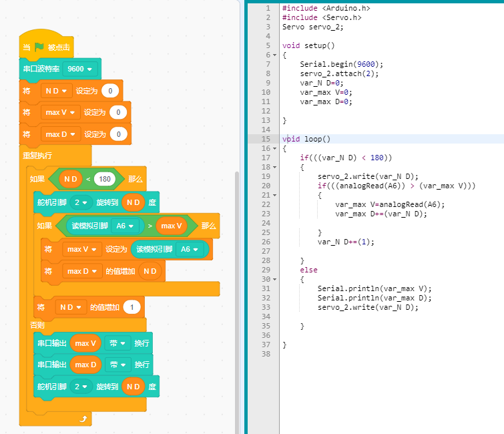Image resolution: width=504 pixels, height=434 pixels.
Task: Click code line 'void setup()'
Action: [x=308, y=45]
